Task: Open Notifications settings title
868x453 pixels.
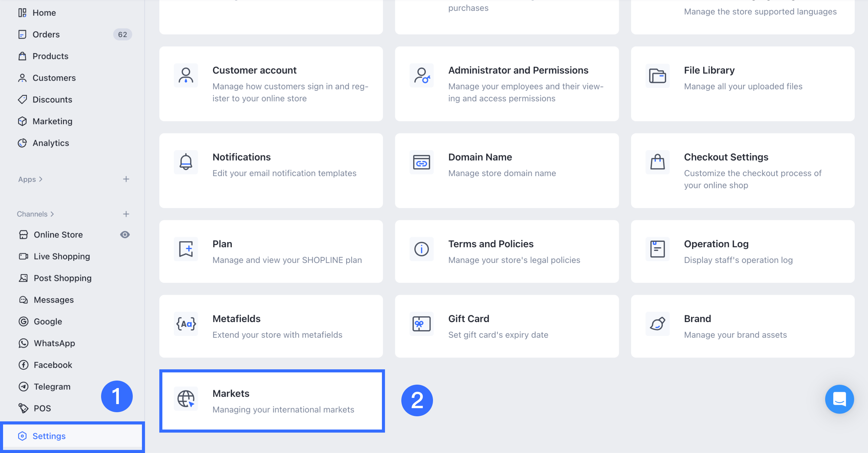Action: pyautogui.click(x=242, y=157)
